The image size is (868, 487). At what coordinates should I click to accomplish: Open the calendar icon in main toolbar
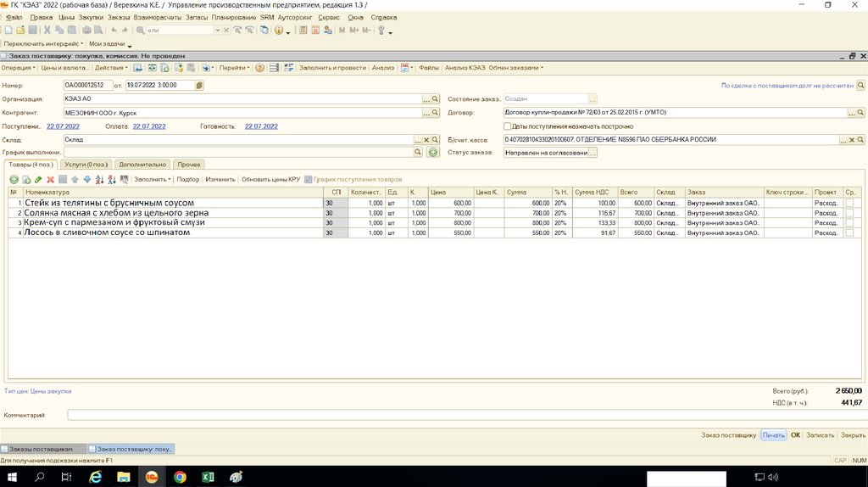click(x=315, y=31)
